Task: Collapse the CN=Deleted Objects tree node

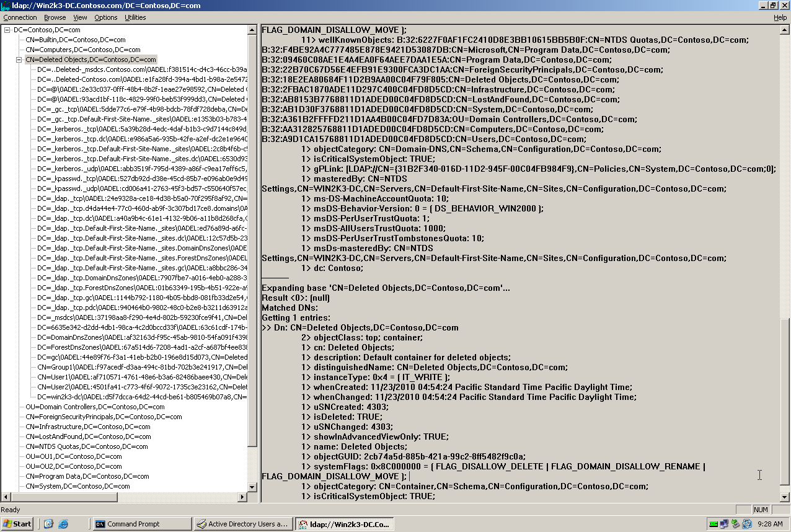Action: (19, 60)
